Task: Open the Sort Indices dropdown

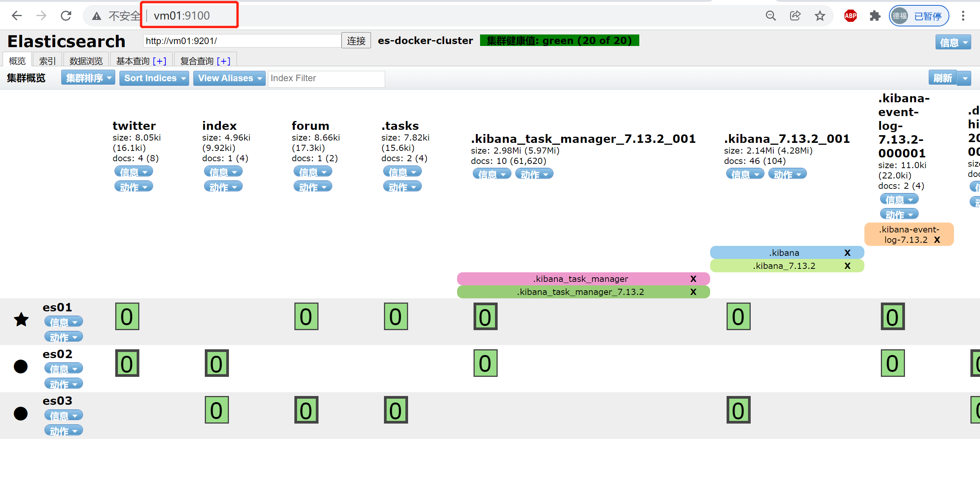Action: click(154, 78)
